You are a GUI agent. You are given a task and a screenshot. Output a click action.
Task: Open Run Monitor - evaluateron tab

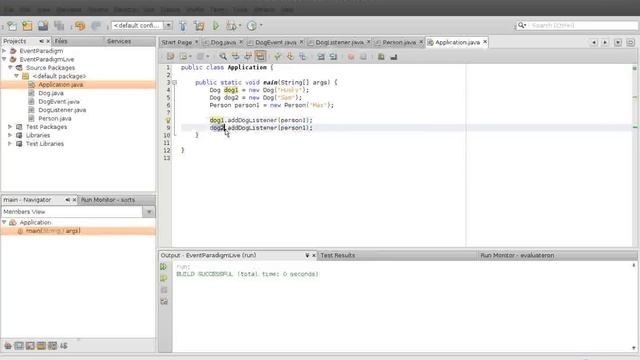pos(517,256)
